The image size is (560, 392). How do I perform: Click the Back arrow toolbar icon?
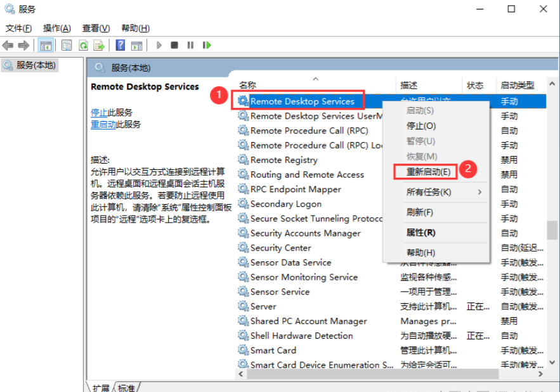8,46
